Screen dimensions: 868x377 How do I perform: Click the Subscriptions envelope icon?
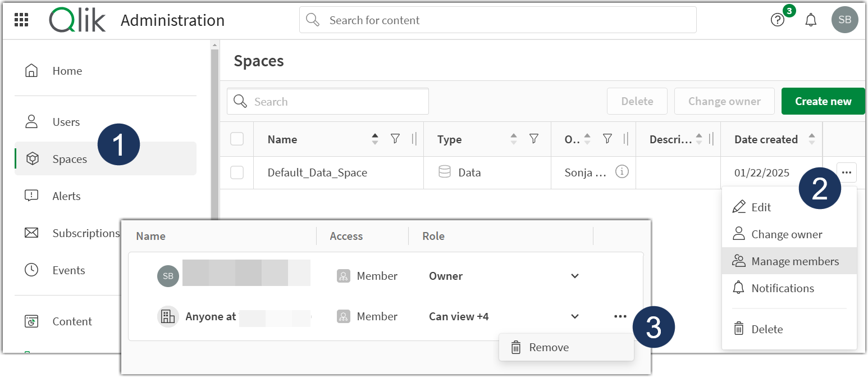32,233
